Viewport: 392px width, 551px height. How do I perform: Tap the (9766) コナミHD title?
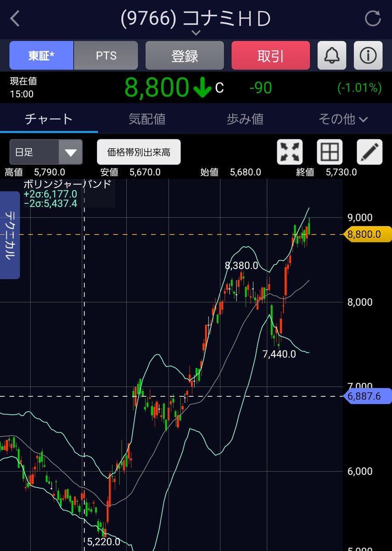[x=196, y=18]
